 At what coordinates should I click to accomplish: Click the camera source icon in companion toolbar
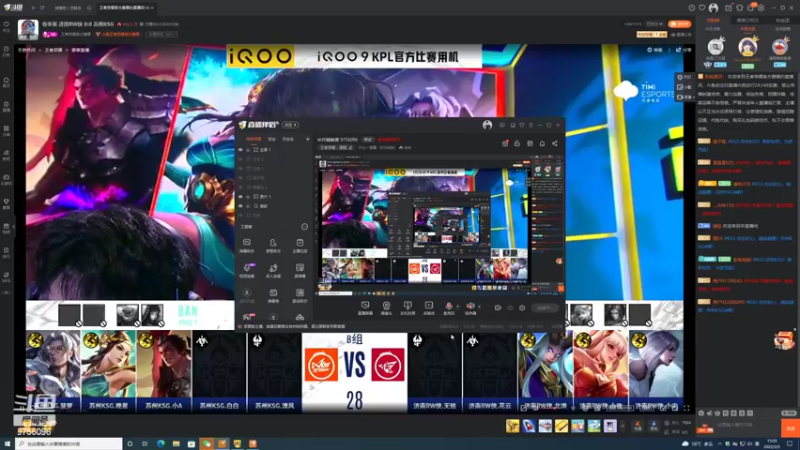386,305
